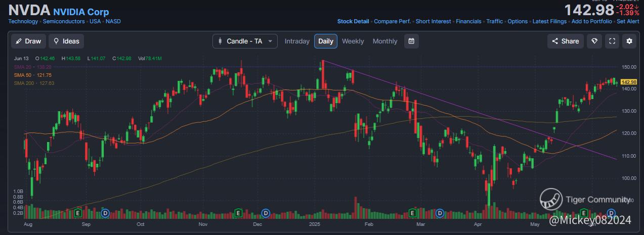Image resolution: width=644 pixels, height=235 pixels.
Task: Click the SMA 200 indicator label
Action: [34, 83]
